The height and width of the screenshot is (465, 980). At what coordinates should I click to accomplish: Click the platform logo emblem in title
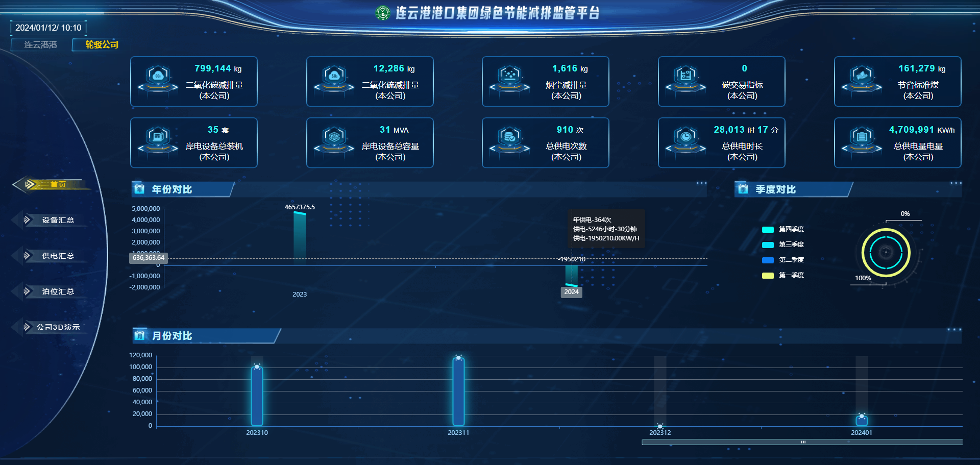pos(382,13)
